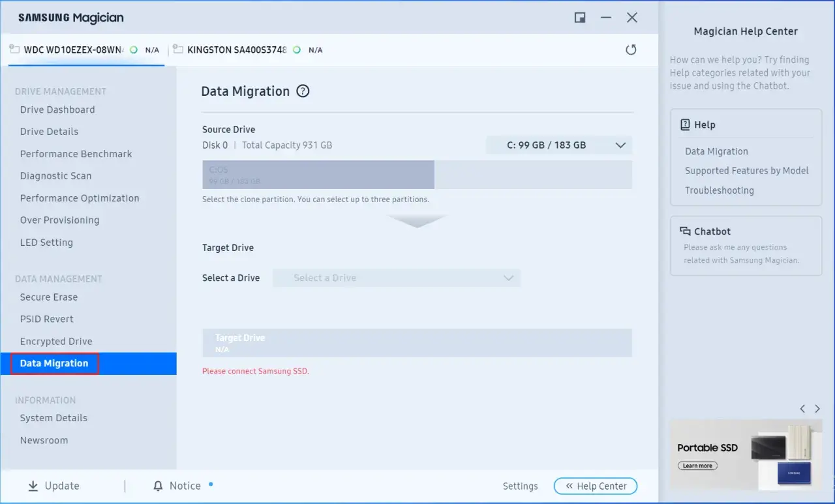835x504 pixels.
Task: Open the Chatbot card
Action: click(746, 246)
